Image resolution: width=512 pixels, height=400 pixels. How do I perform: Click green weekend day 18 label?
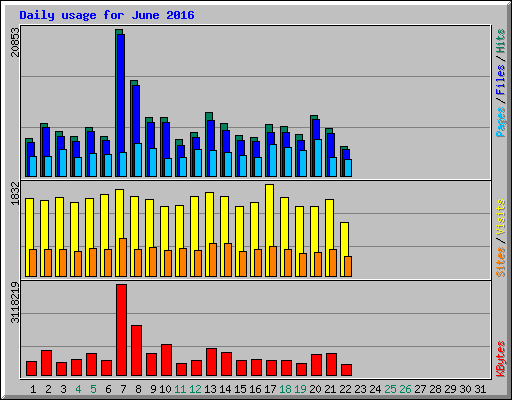(x=285, y=389)
